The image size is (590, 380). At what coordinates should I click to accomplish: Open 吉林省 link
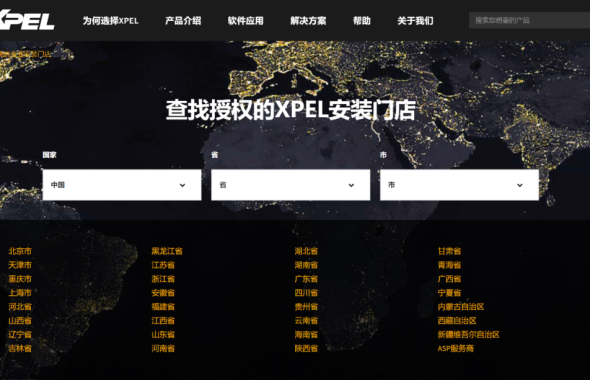click(20, 348)
